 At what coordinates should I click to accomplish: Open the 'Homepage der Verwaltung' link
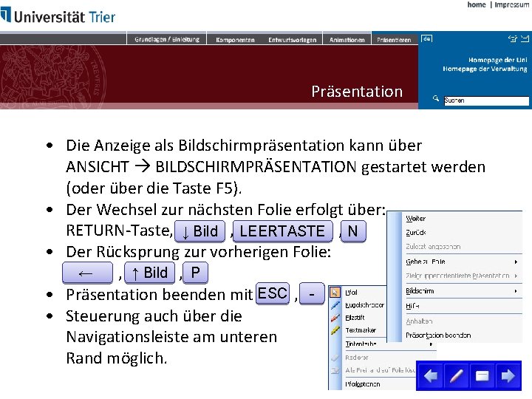tap(485, 69)
